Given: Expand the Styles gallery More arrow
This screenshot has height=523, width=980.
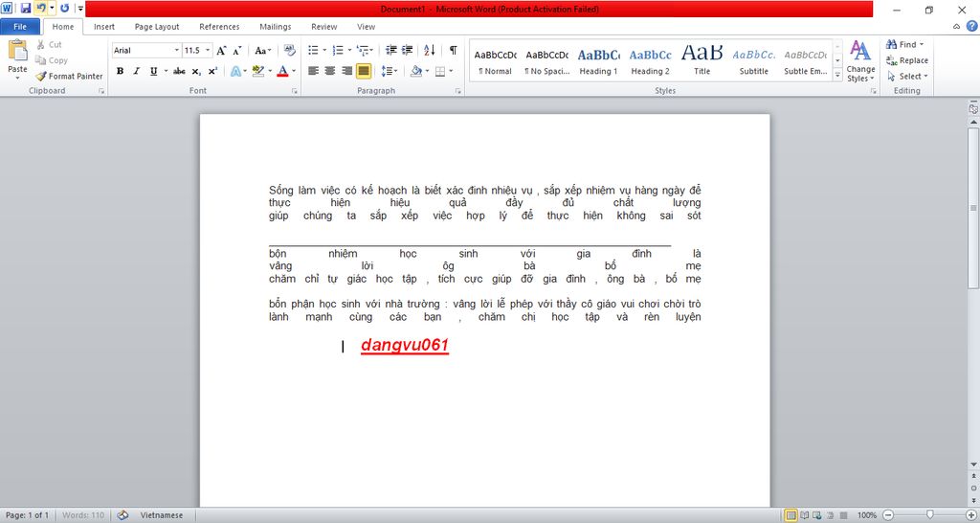Looking at the screenshot, I should click(837, 75).
